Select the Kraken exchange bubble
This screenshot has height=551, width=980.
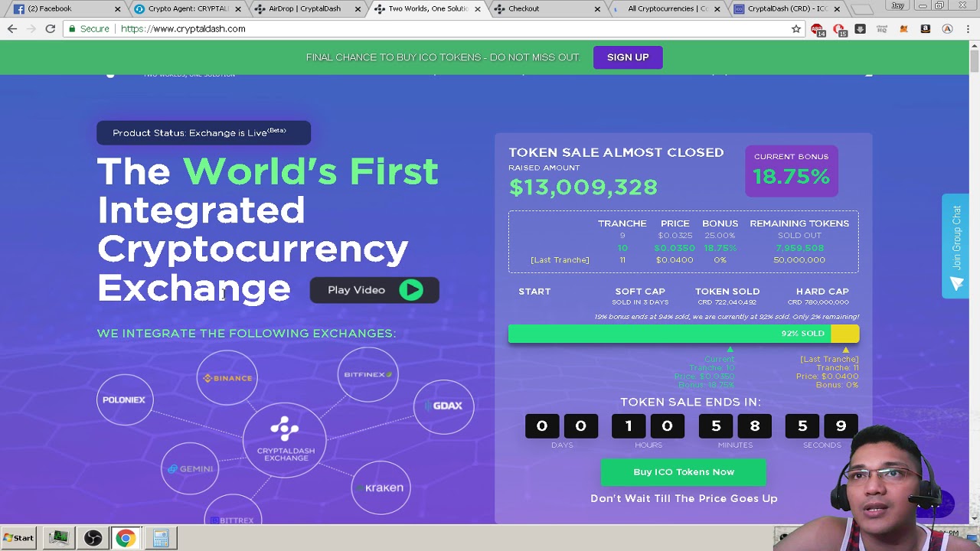click(x=381, y=487)
